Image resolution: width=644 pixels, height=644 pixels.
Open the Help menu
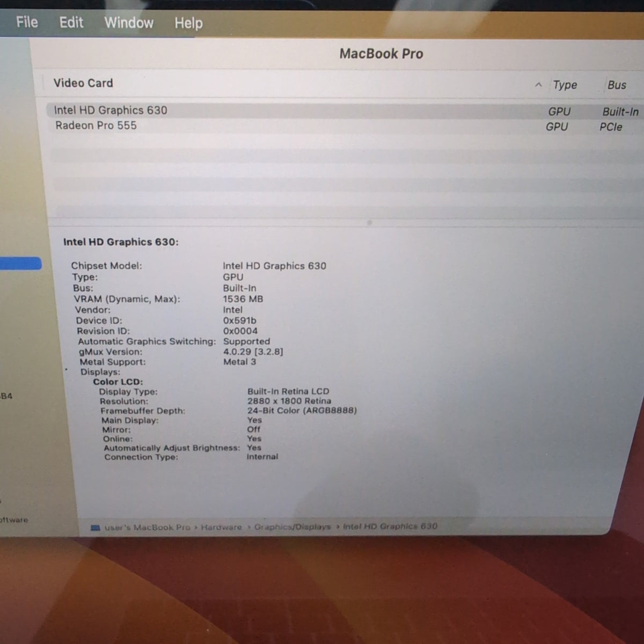click(x=188, y=24)
